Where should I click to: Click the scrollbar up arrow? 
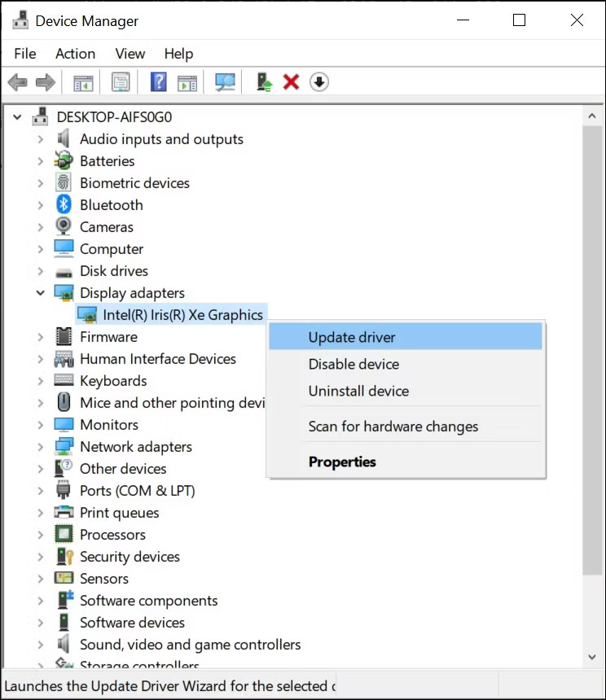point(592,116)
